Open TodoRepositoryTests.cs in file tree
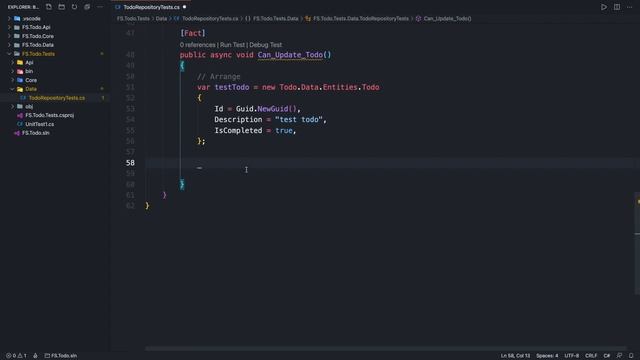640x360 pixels. pyautogui.click(x=57, y=98)
